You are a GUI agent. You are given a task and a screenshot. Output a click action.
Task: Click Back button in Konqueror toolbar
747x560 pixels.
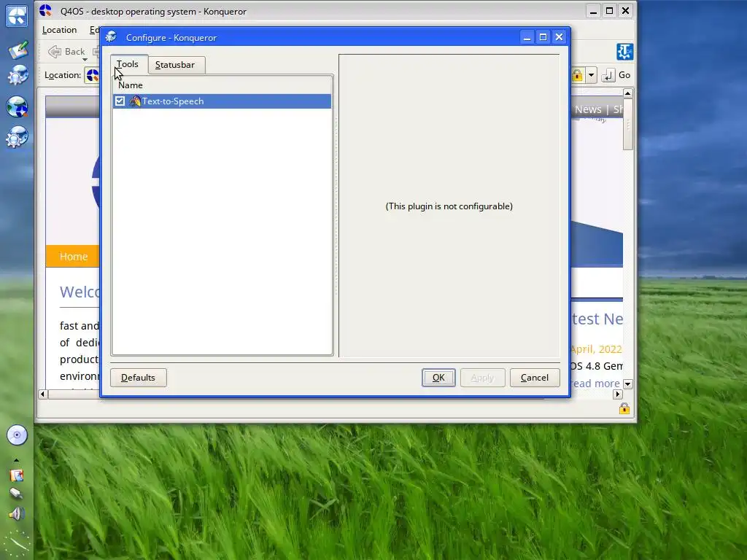coord(66,52)
